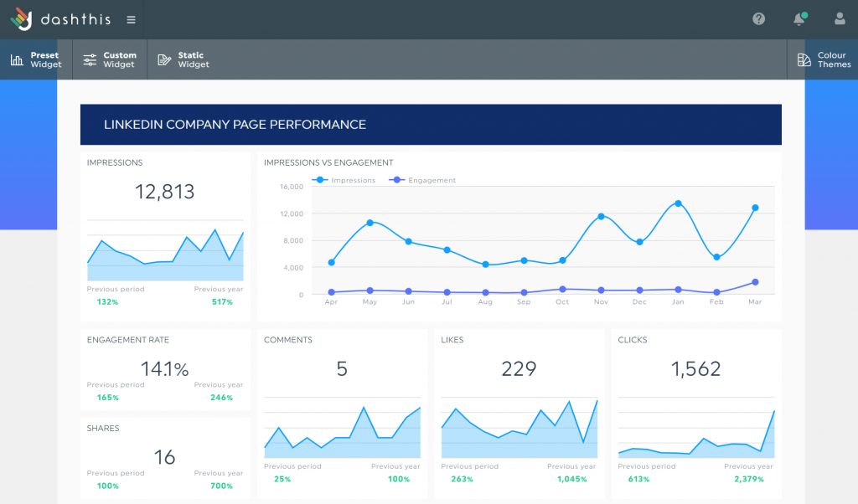Click the Engagement data point for Oct

tap(562, 289)
